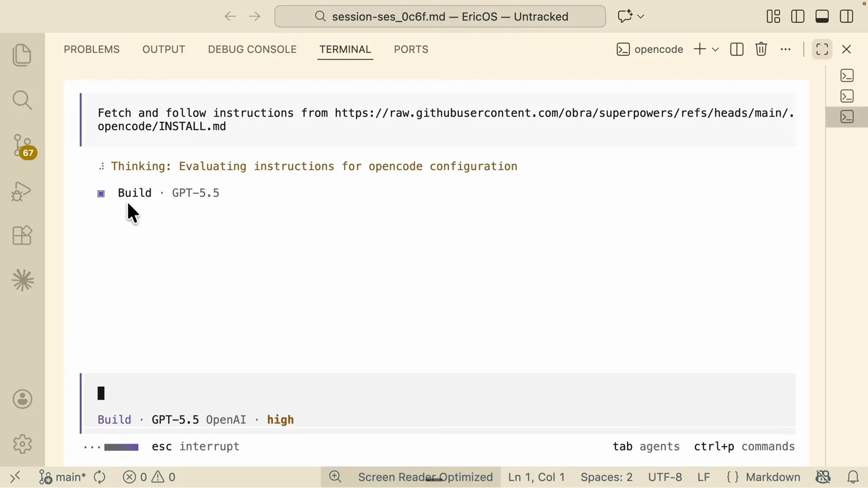Select the first terminal in the list
The width and height of the screenshot is (868, 488).
click(x=847, y=75)
